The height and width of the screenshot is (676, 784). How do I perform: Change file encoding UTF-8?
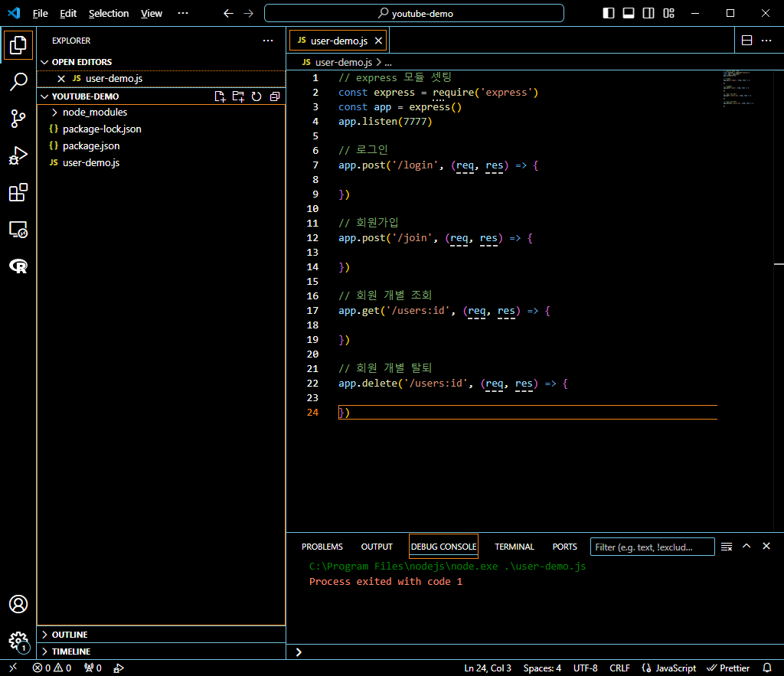(585, 668)
